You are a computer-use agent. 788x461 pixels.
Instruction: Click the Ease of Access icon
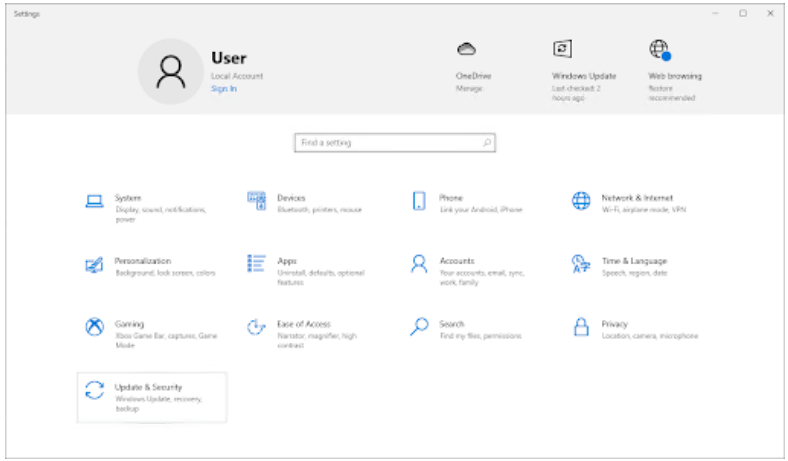coord(256,327)
